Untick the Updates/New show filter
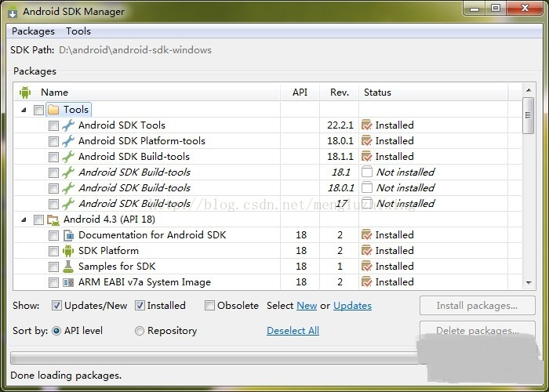 (56, 306)
